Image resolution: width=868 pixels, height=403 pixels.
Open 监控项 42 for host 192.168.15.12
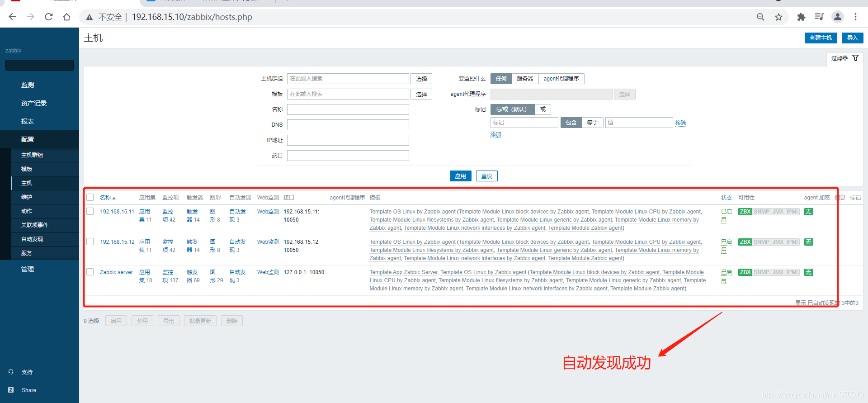[x=169, y=246]
